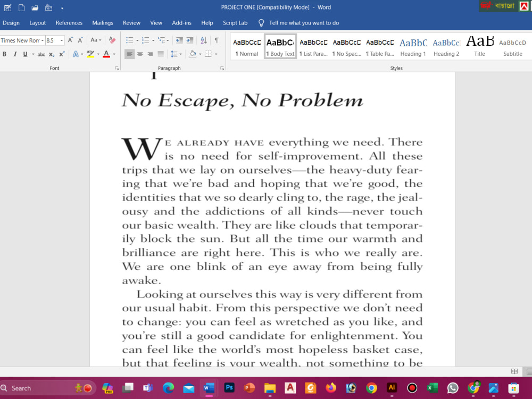Viewport: 532px width, 399px height.
Task: Apply bullet list with Bullets icon
Action: click(x=130, y=40)
